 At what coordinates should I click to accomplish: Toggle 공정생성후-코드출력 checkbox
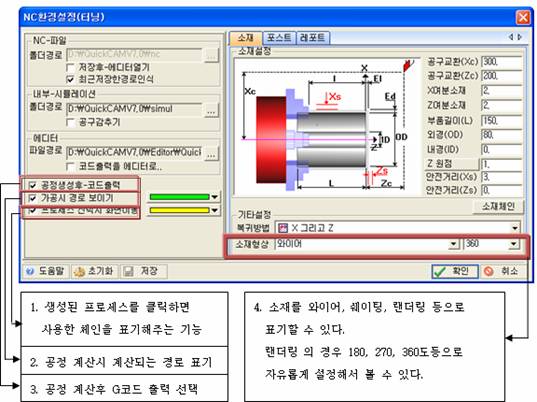pos(33,185)
